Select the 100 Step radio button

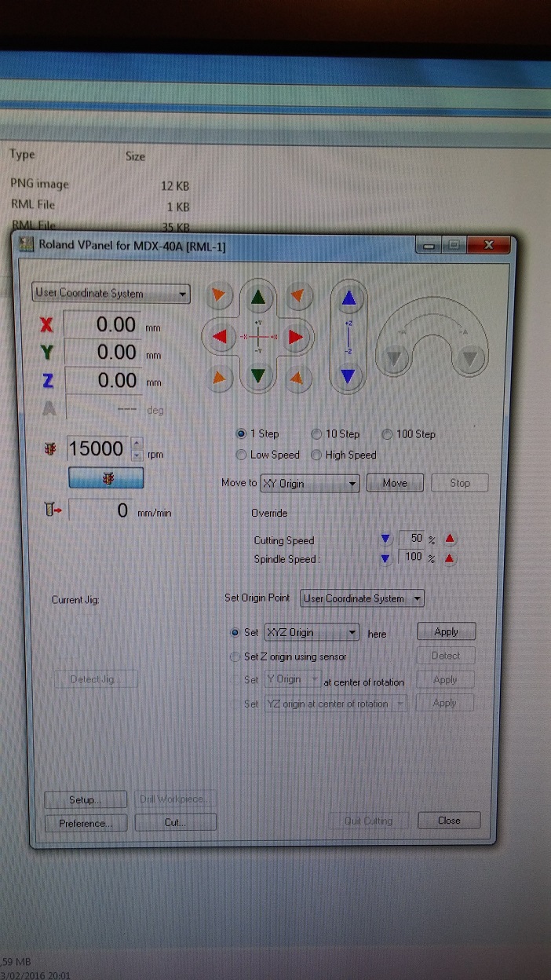pos(387,433)
